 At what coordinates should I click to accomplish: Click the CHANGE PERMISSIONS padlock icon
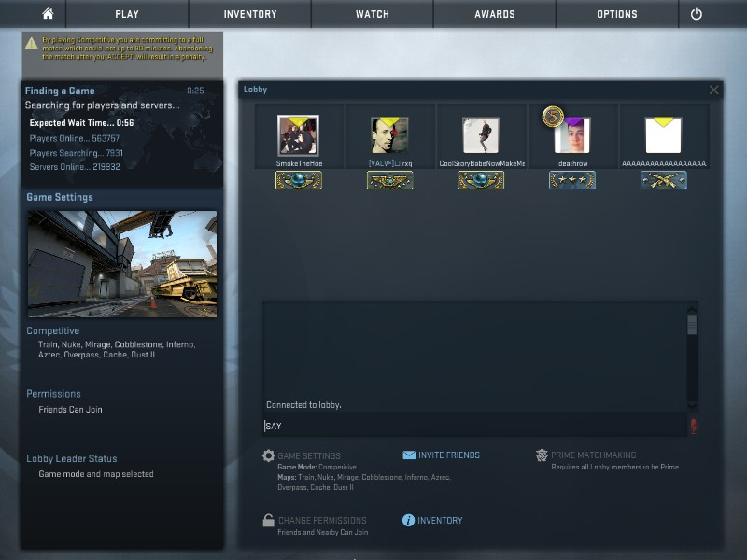268,520
